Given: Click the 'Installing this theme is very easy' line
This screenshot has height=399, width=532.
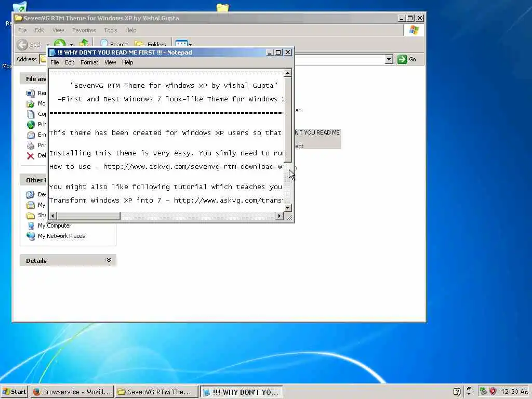Looking at the screenshot, I should [166, 153].
